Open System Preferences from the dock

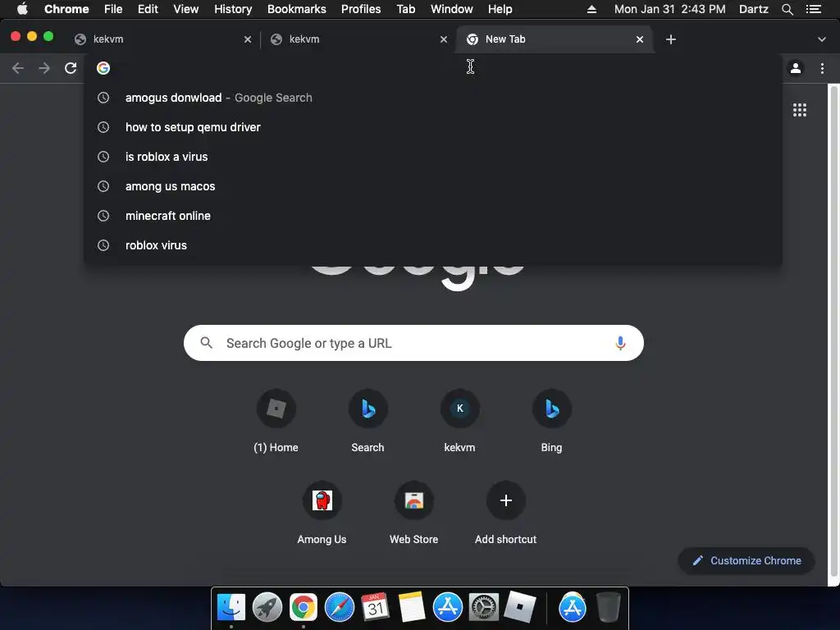(484, 608)
